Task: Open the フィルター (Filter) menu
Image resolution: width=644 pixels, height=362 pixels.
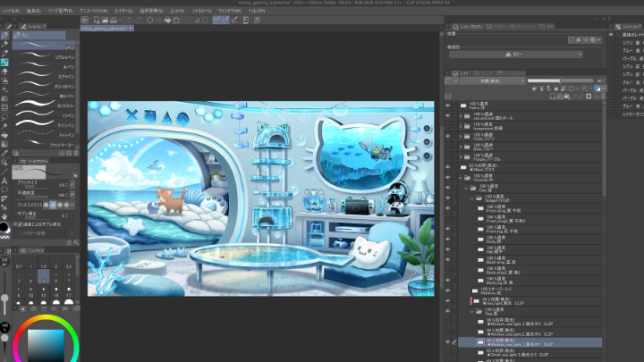Action: 201,11
